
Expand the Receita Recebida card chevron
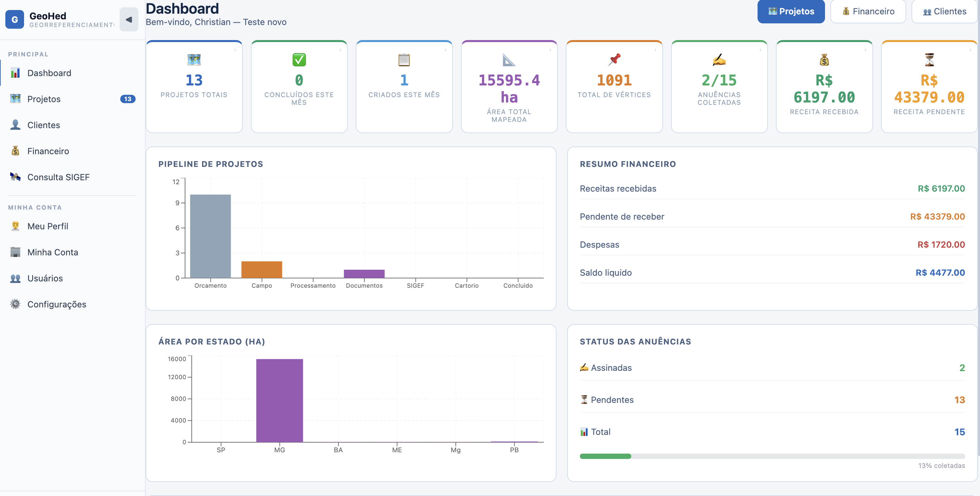[865, 50]
